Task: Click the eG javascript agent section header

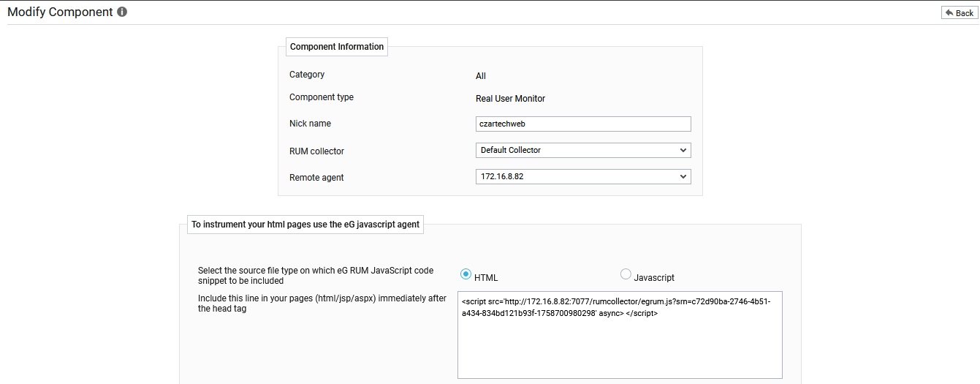Action: click(x=305, y=225)
